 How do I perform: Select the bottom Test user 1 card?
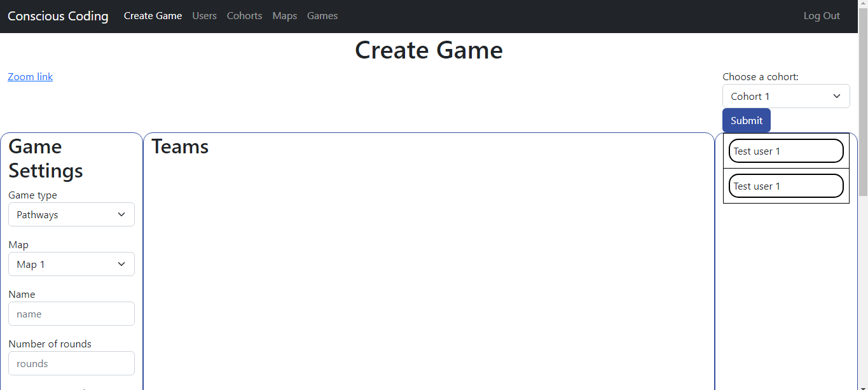[786, 186]
